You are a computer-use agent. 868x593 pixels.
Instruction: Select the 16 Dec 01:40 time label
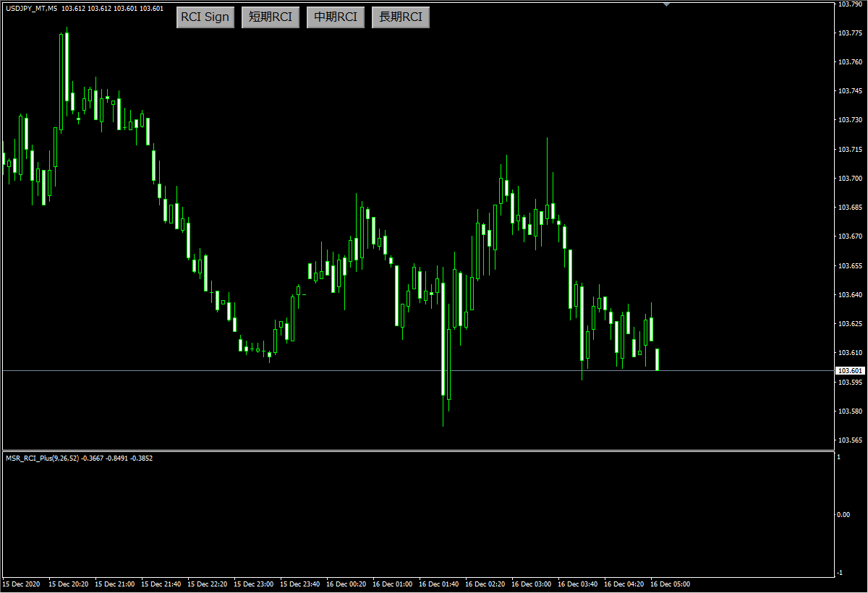pyautogui.click(x=439, y=584)
